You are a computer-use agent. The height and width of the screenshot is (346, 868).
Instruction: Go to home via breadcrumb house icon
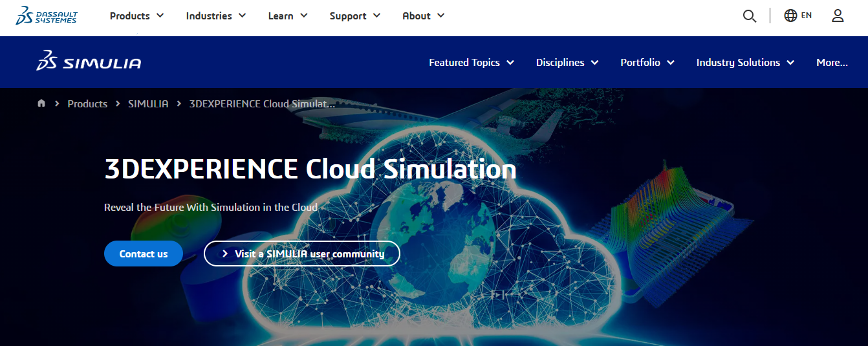[x=41, y=103]
